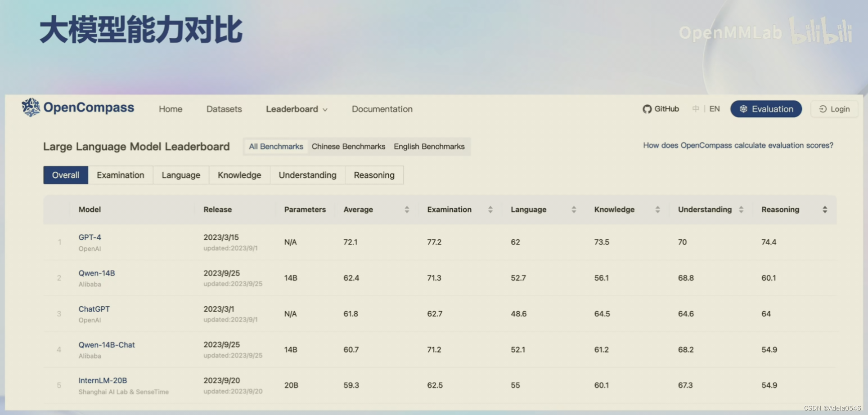Go to the Home page
Image resolution: width=868 pixels, height=415 pixels.
[x=171, y=109]
